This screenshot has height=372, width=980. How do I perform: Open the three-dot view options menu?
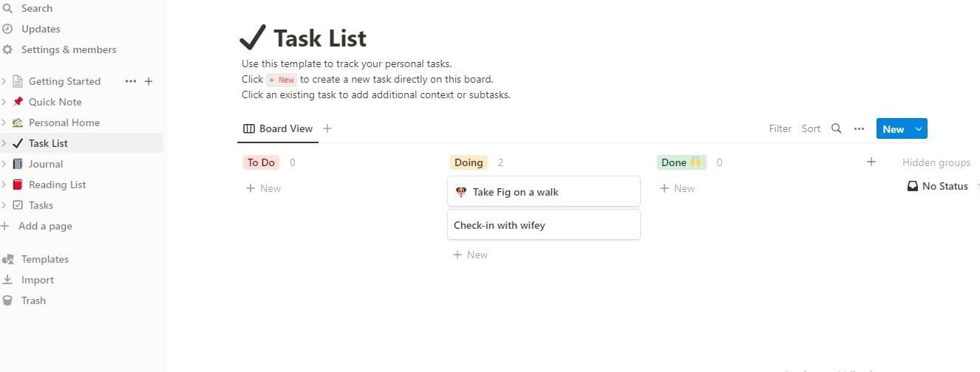pyautogui.click(x=859, y=128)
